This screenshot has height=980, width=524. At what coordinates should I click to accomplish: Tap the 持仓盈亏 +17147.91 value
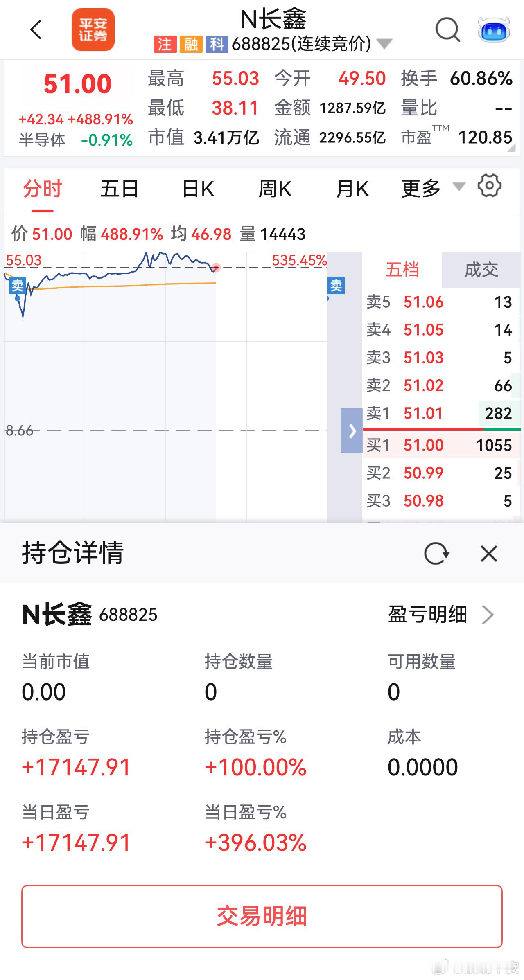[76, 767]
